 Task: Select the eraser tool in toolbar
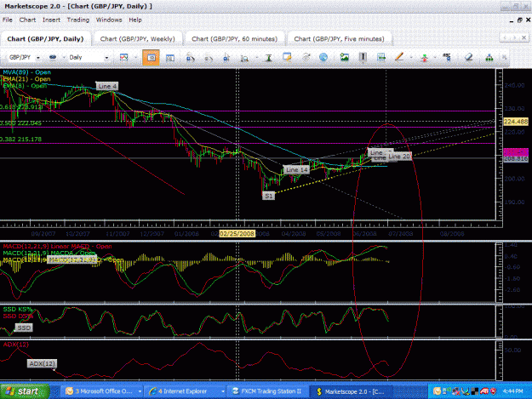click(x=468, y=57)
